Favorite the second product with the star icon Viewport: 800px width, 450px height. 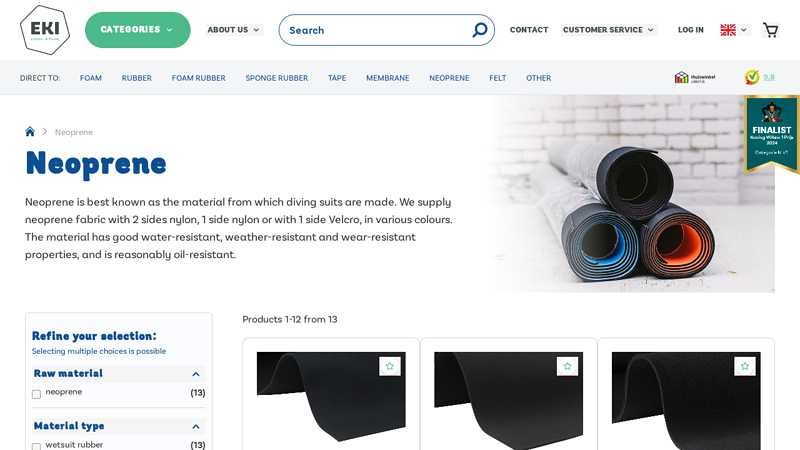point(567,366)
